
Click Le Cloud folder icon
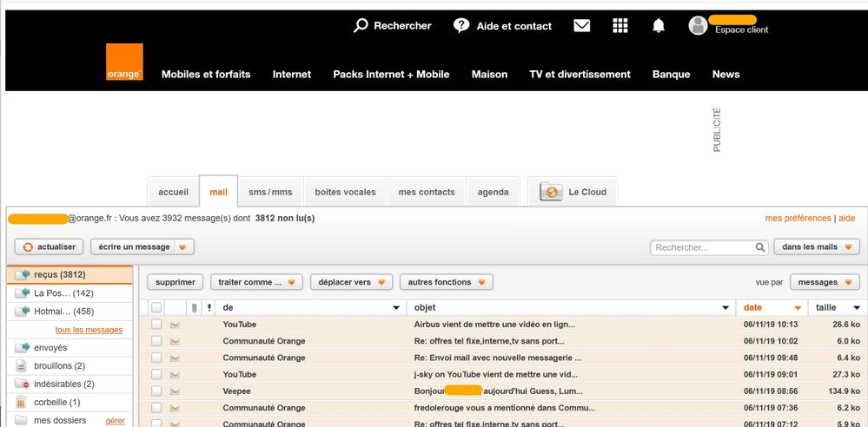pos(551,192)
